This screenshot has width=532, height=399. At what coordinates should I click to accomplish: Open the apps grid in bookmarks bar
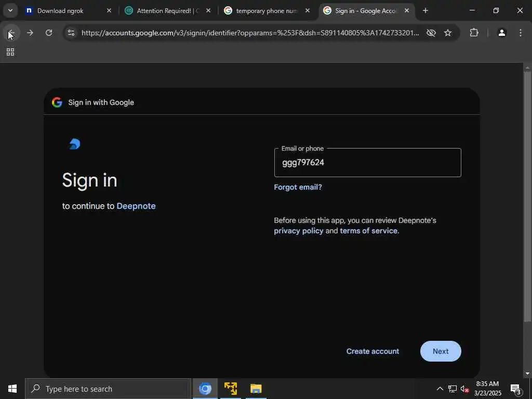[x=10, y=52]
